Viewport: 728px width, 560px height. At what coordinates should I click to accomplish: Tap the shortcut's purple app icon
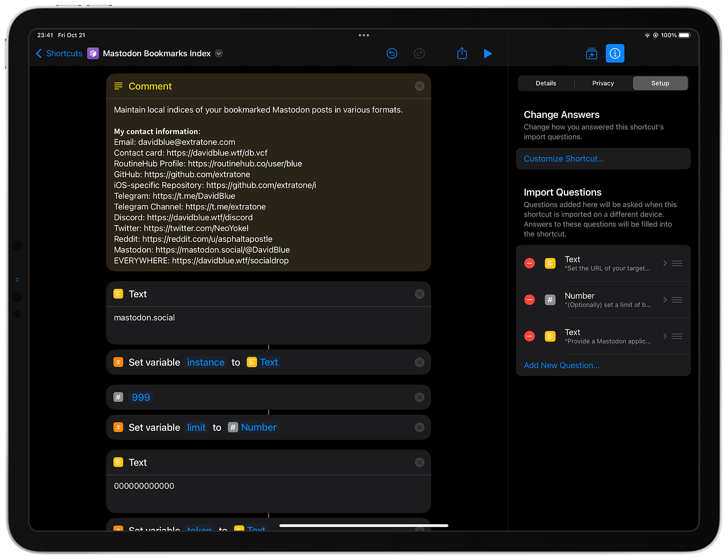pos(93,54)
